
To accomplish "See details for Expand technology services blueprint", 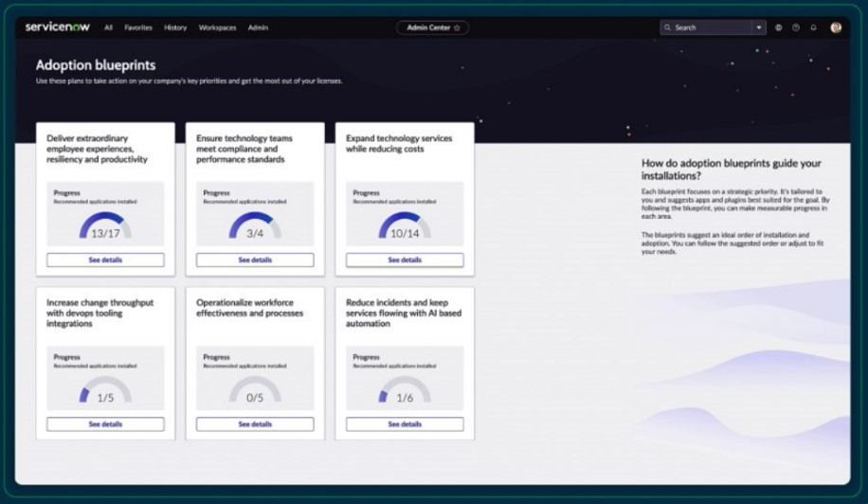I will click(x=405, y=260).
